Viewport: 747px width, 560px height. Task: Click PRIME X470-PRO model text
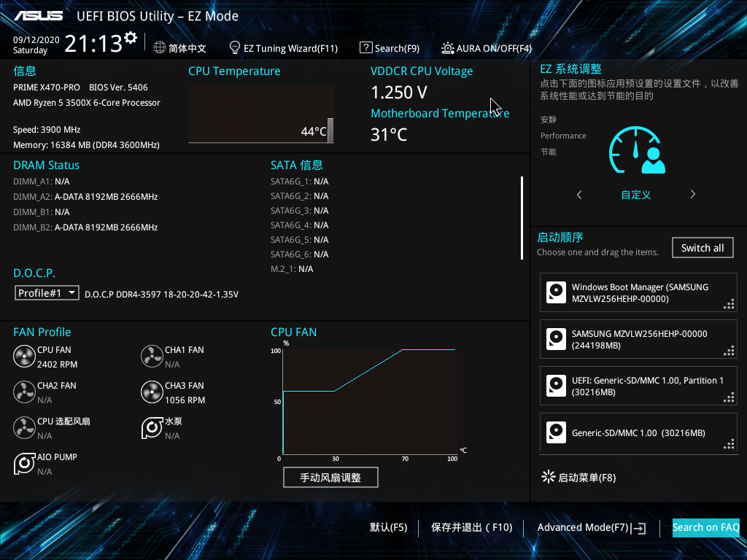[47, 87]
